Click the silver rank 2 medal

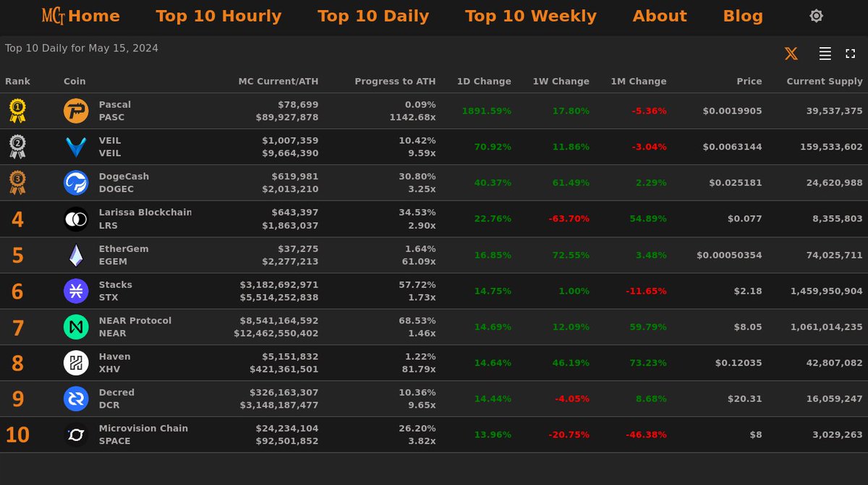click(x=17, y=147)
